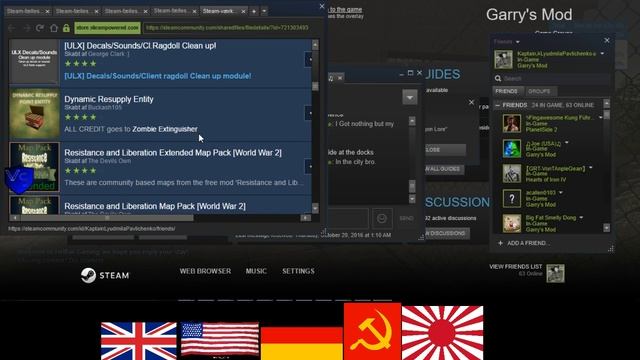This screenshot has height=360, width=640.
Task: Focus the chat message input box
Action: coord(348,218)
